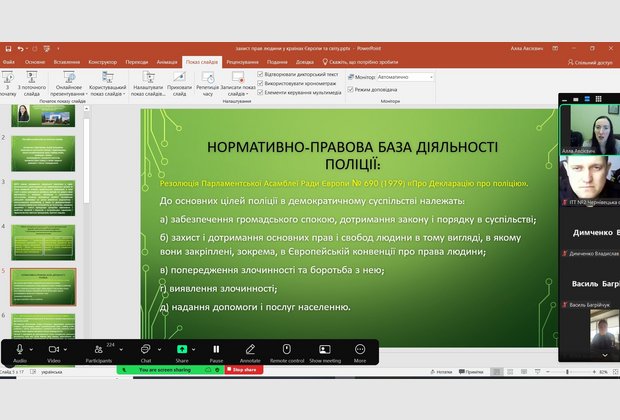Image resolution: width=620 pixels, height=420 pixels.
Task: Click the red Stop share button
Action: (x=244, y=370)
